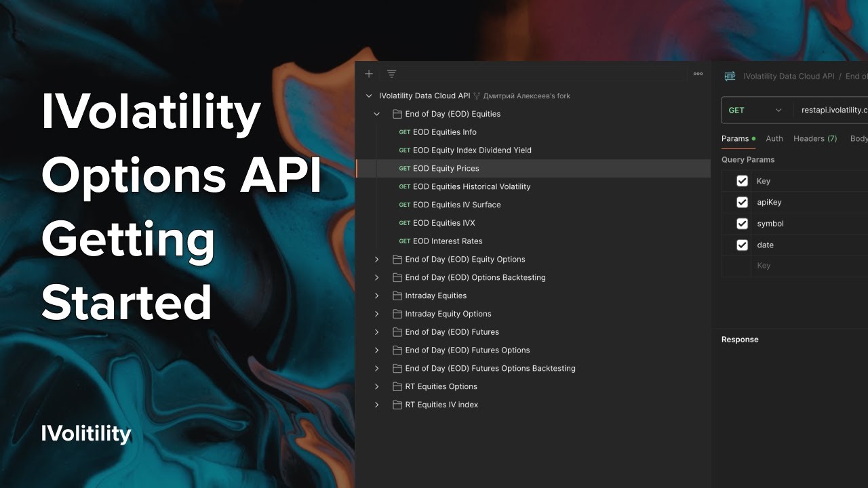Open the filter icon above the collections
The width and height of the screenshot is (868, 488).
(x=391, y=74)
